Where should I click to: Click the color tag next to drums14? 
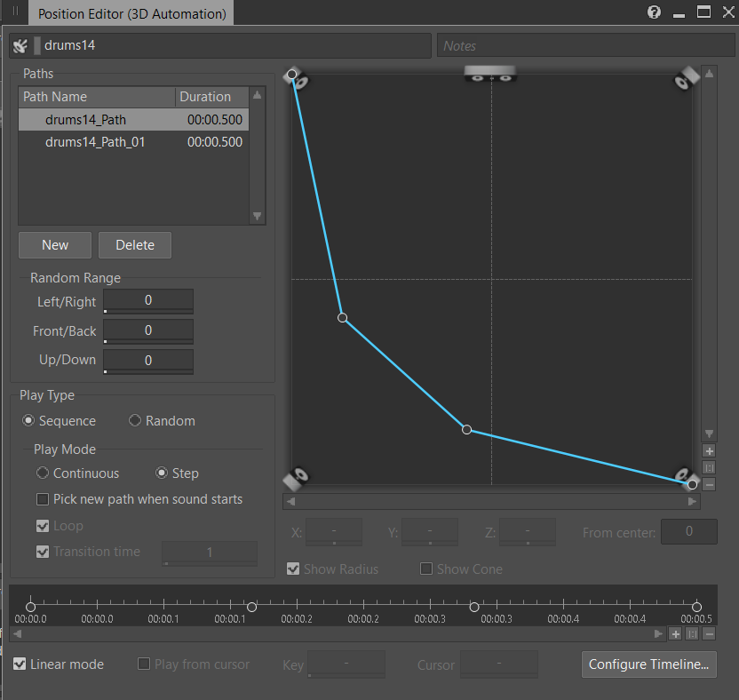37,45
